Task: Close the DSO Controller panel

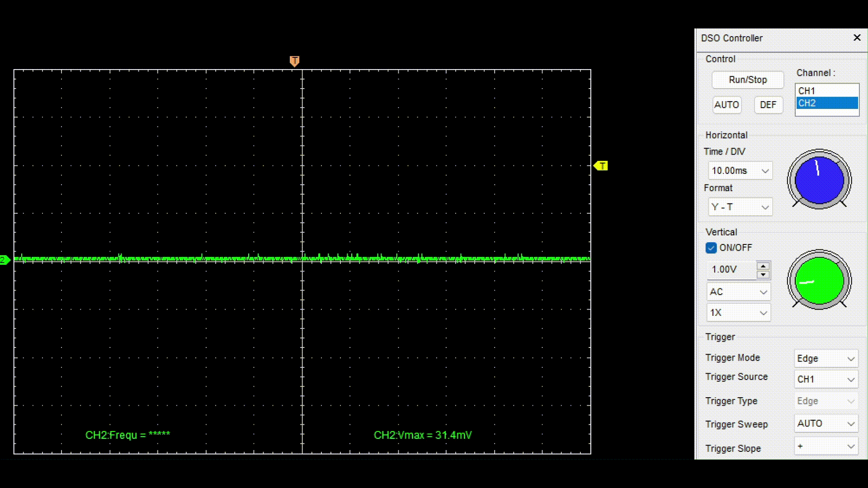Action: tap(857, 38)
